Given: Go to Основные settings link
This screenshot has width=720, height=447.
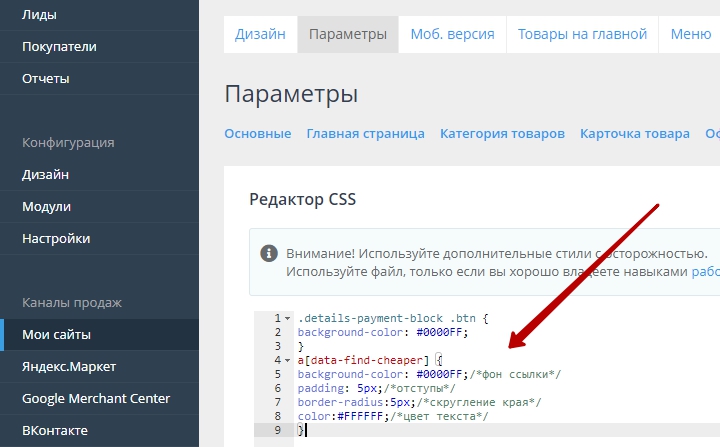Looking at the screenshot, I should click(257, 134).
